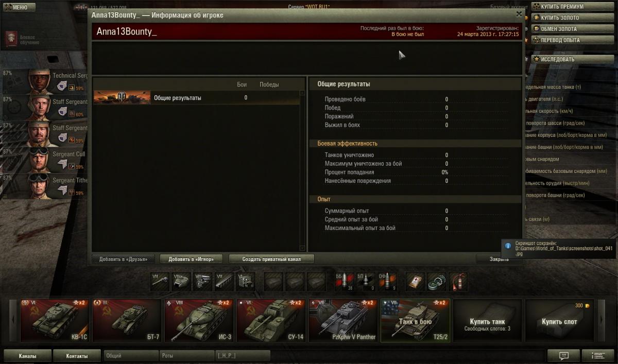Click the Бои column header

point(242,84)
